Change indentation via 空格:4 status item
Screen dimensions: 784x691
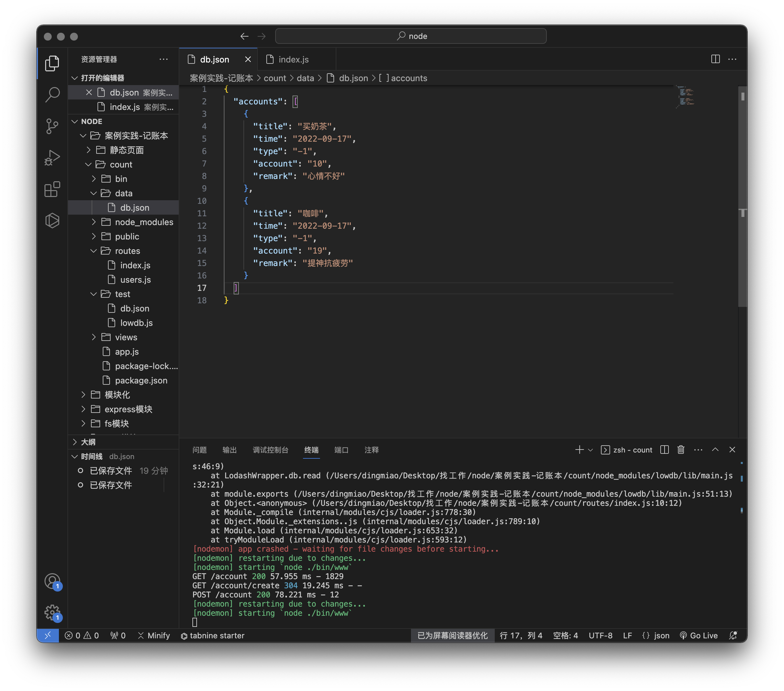[565, 635]
